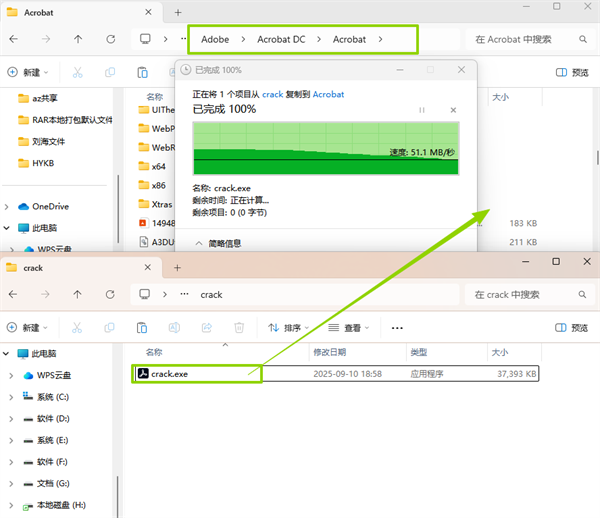Screen dimensions: 600x518
Task: Click Adobe in Acrobat window breadcrumb
Action: (x=215, y=39)
